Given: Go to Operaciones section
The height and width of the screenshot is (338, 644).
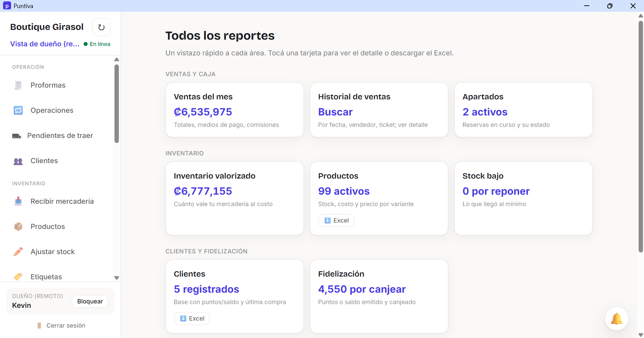Looking at the screenshot, I should tap(57, 110).
